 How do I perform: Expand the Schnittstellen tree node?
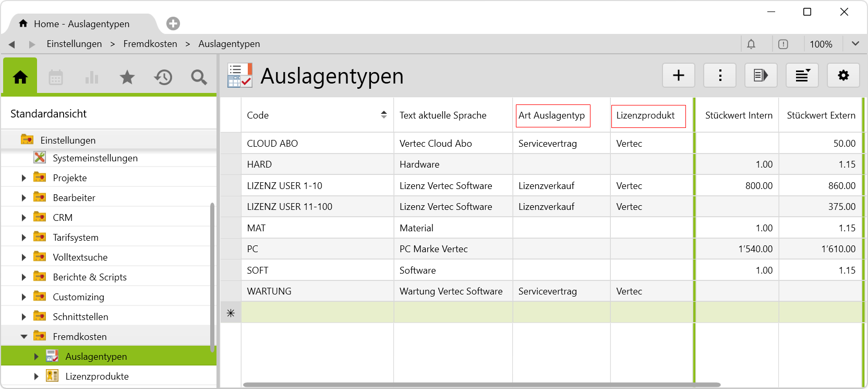tap(23, 317)
